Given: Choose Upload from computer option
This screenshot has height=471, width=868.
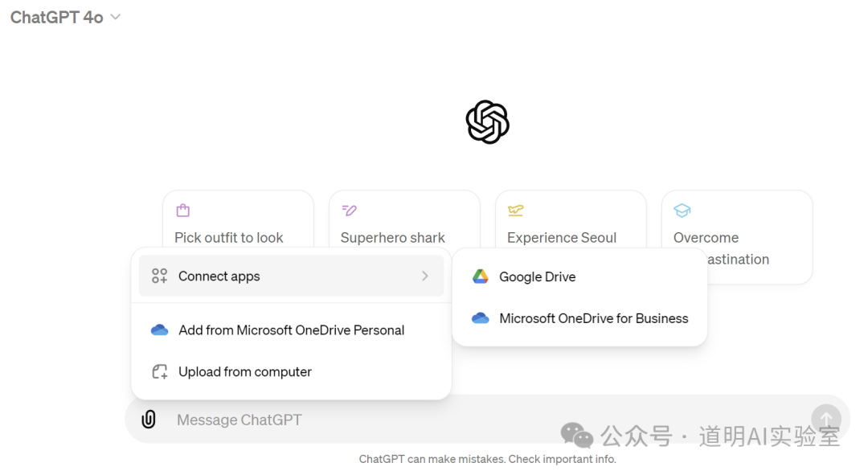Looking at the screenshot, I should pos(245,372).
